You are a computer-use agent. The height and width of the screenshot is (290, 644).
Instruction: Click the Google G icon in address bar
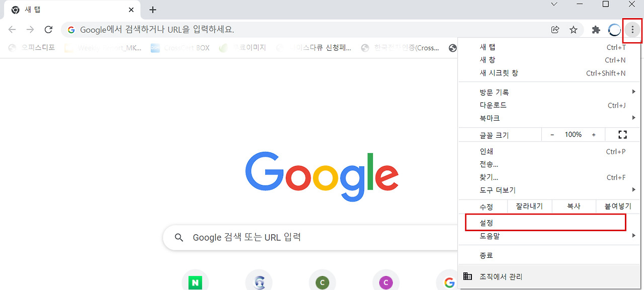(x=71, y=30)
